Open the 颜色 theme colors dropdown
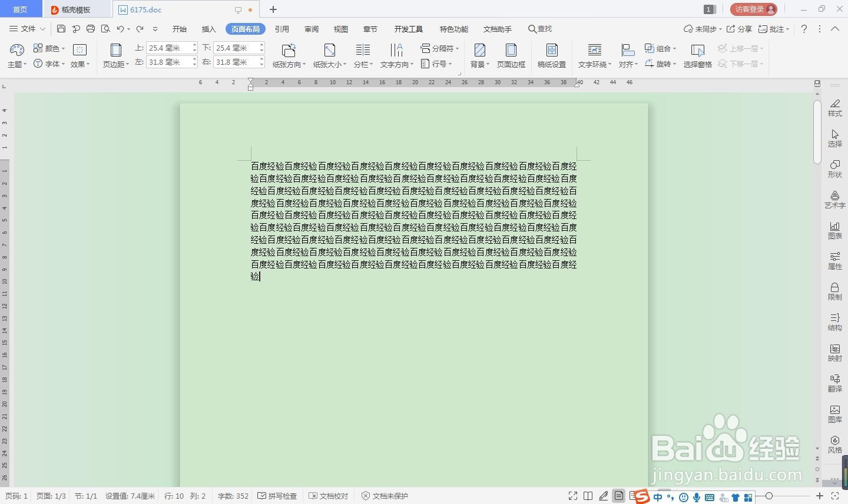This screenshot has width=848, height=504. pyautogui.click(x=49, y=48)
